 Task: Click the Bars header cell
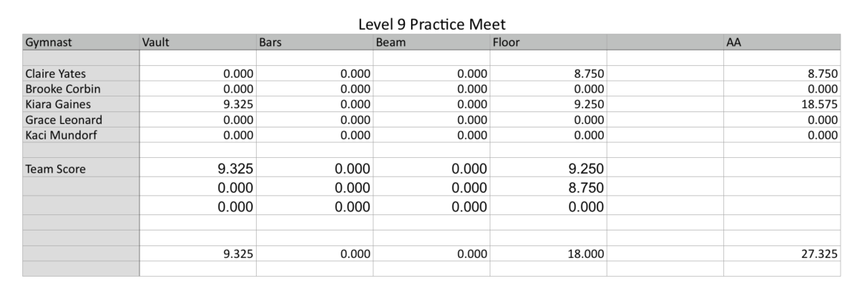tap(314, 42)
